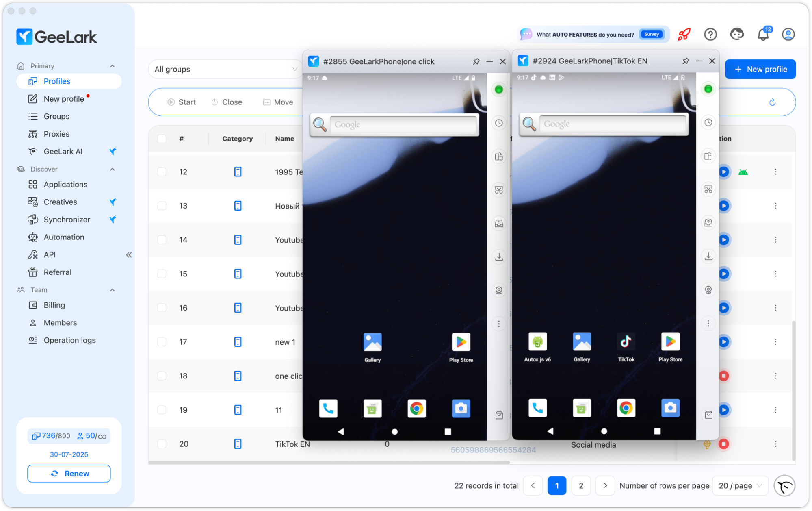812x511 pixels.
Task: Open the help question mark icon
Action: (710, 35)
